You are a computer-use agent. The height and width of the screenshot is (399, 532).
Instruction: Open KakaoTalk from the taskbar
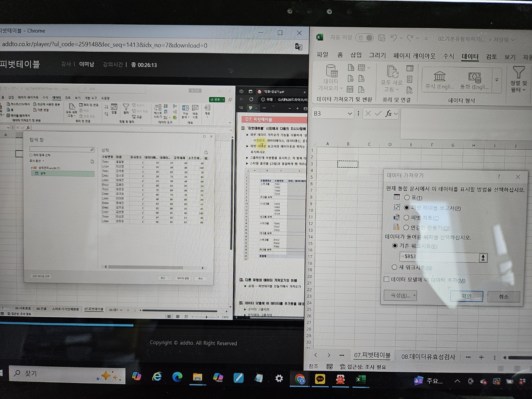tap(320, 378)
